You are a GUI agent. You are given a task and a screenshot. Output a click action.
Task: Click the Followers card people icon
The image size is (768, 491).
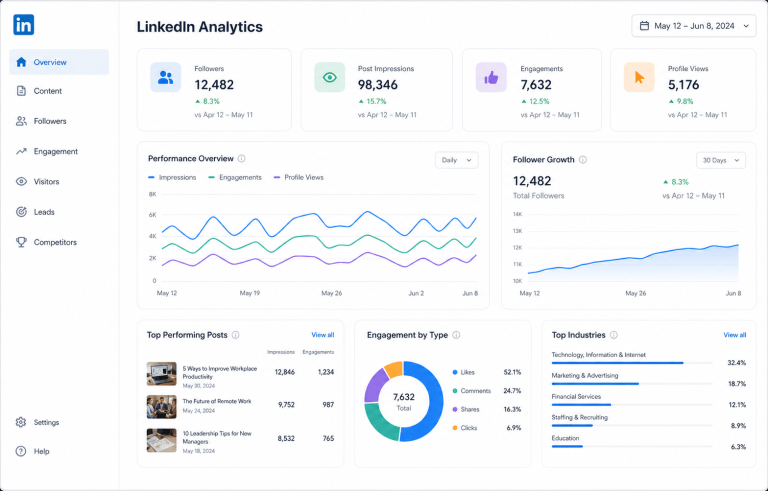pos(166,77)
